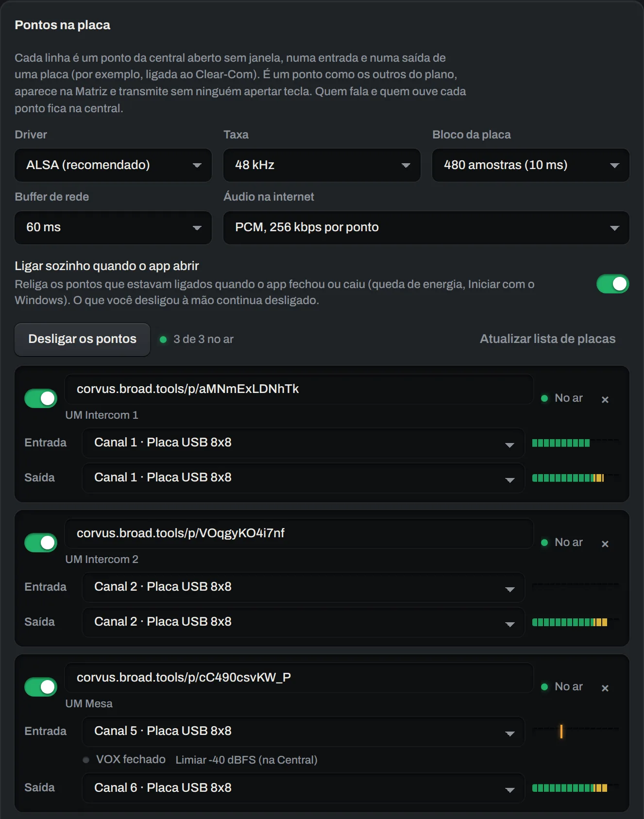The width and height of the screenshot is (644, 819).
Task: Click 'Atualizar lista de placas'
Action: [x=548, y=339]
